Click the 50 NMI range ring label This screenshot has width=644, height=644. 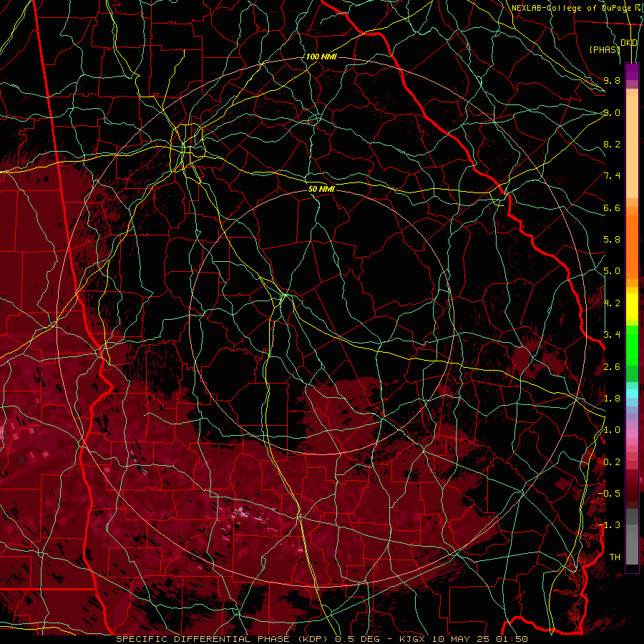tap(321, 189)
